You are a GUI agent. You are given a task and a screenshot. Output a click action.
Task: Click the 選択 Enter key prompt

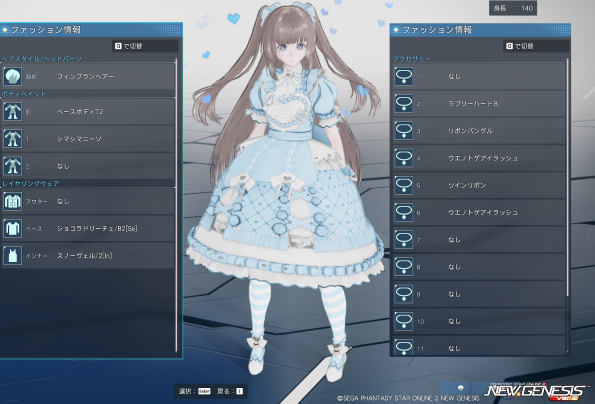(194, 391)
